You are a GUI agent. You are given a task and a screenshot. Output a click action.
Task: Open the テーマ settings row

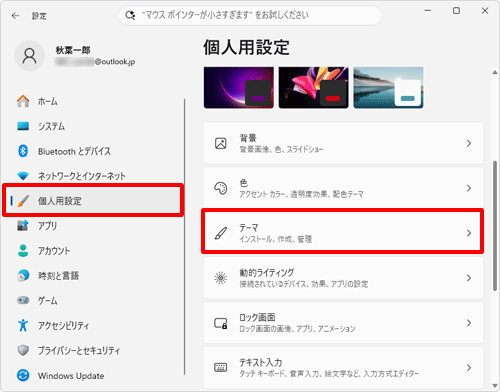(x=343, y=233)
